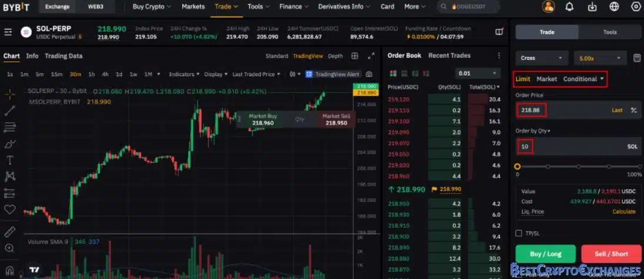Toggle the magnet snap tool

10,270
